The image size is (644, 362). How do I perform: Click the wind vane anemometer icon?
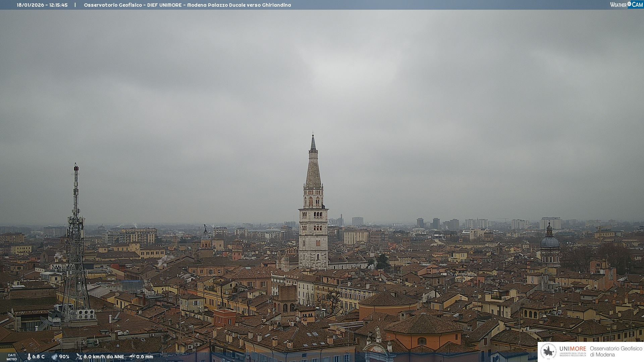point(79,357)
